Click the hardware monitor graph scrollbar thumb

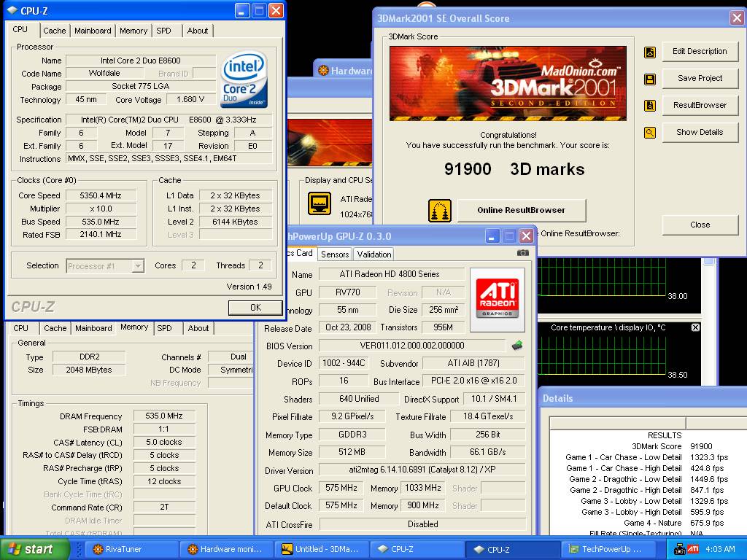coord(709,261)
